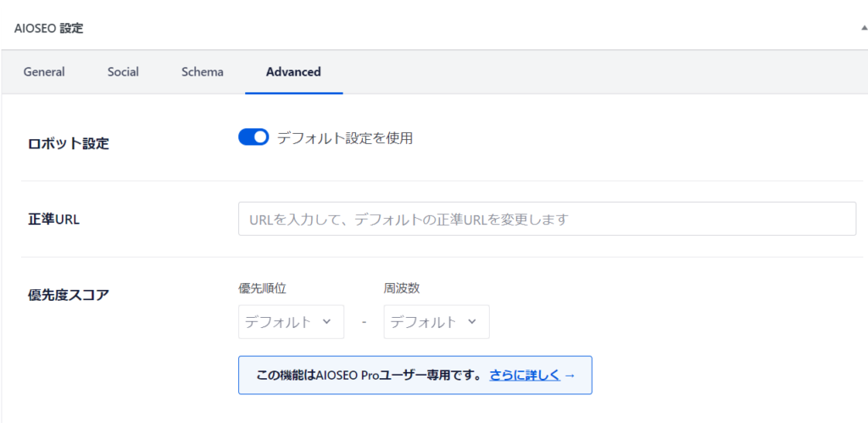Focus the 正準URL input field
The height and width of the screenshot is (423, 868).
547,219
